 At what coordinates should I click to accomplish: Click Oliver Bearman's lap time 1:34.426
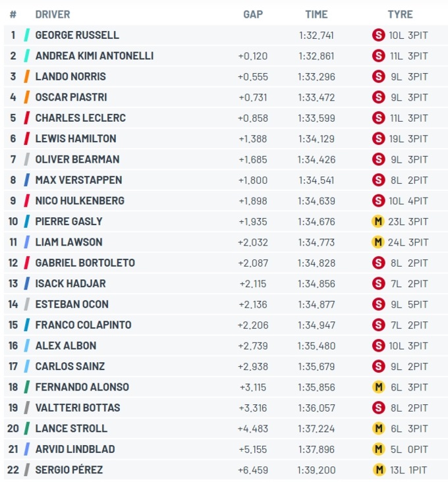coord(316,159)
